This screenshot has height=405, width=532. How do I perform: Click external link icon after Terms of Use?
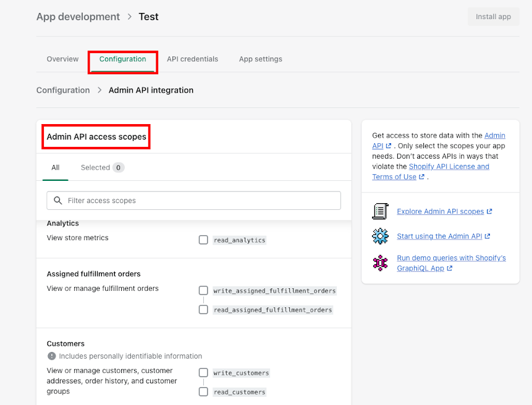422,177
